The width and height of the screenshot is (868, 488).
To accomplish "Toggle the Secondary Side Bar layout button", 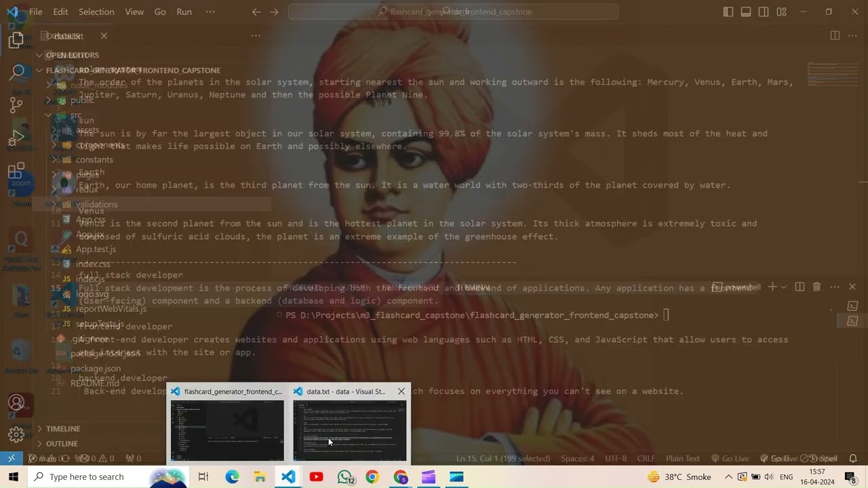I will click(764, 12).
